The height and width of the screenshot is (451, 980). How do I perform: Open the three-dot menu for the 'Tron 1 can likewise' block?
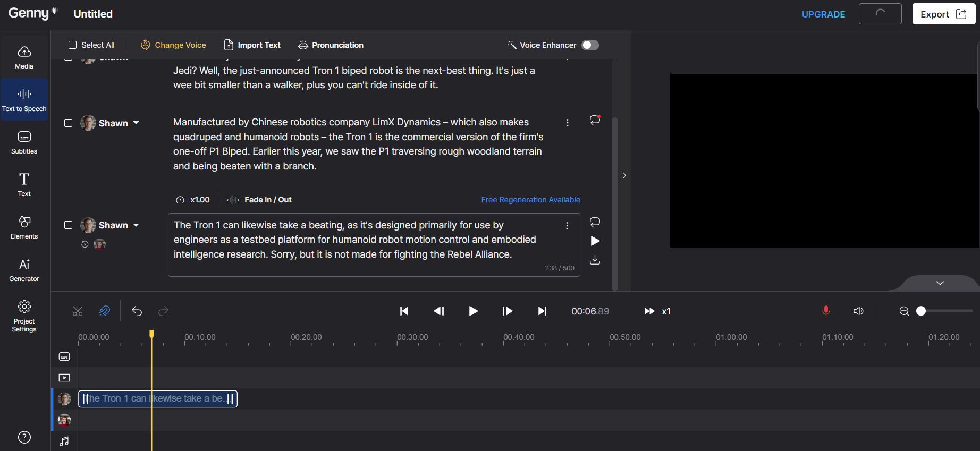coord(567,226)
